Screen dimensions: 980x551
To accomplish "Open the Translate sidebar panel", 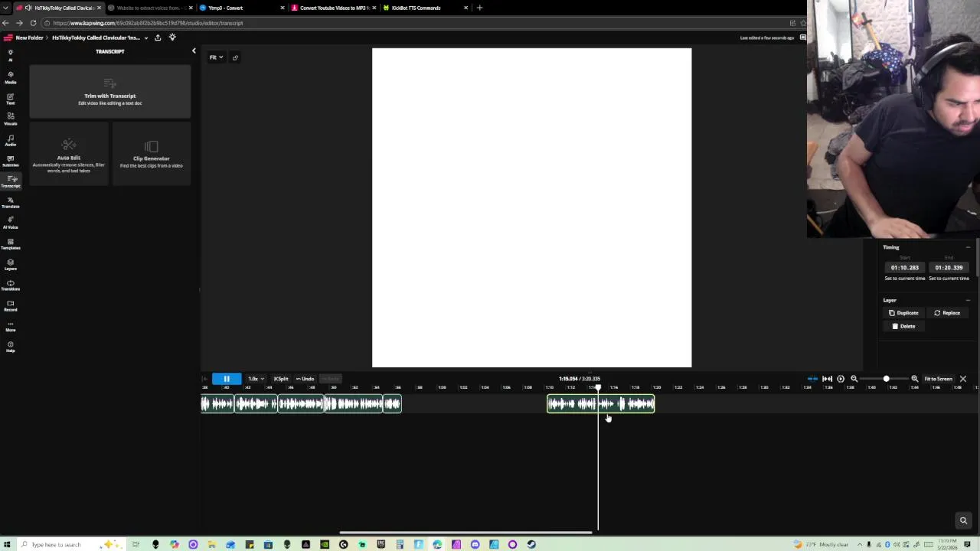I will (10, 202).
